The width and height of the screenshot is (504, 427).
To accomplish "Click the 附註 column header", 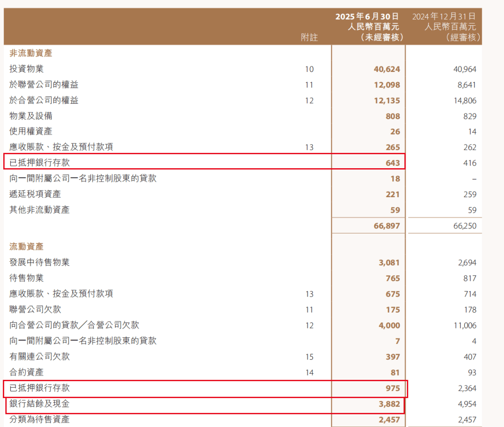I will 309,37.
